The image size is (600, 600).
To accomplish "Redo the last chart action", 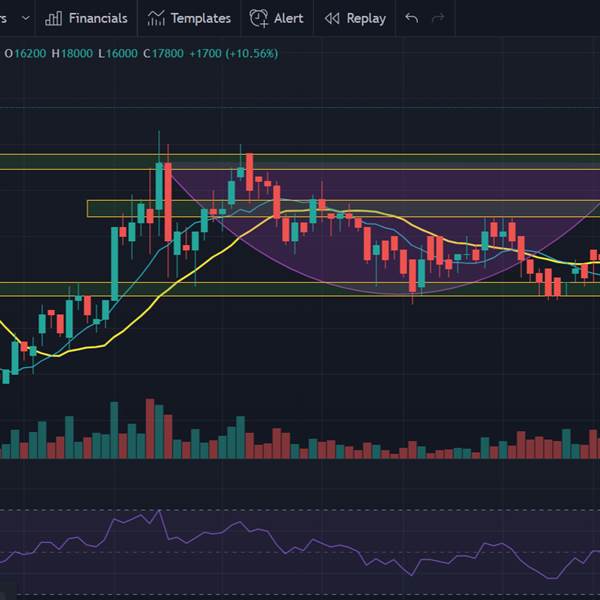I will click(x=438, y=18).
